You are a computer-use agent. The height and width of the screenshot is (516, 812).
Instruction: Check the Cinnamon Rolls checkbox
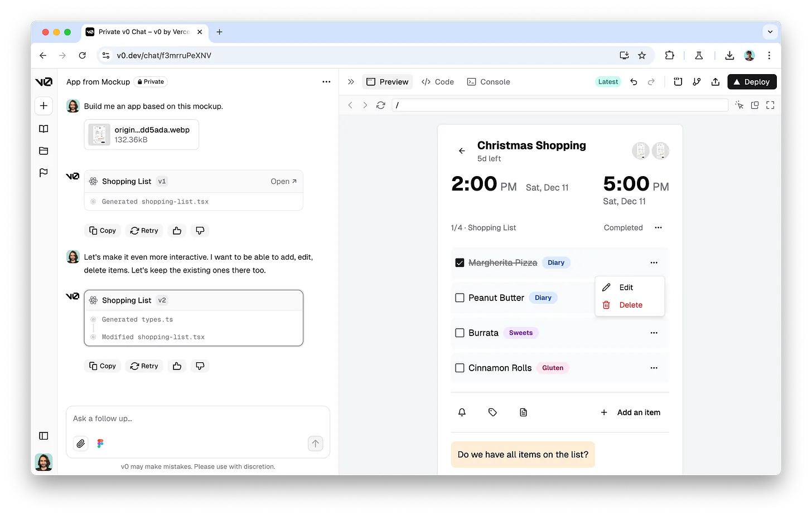click(460, 368)
